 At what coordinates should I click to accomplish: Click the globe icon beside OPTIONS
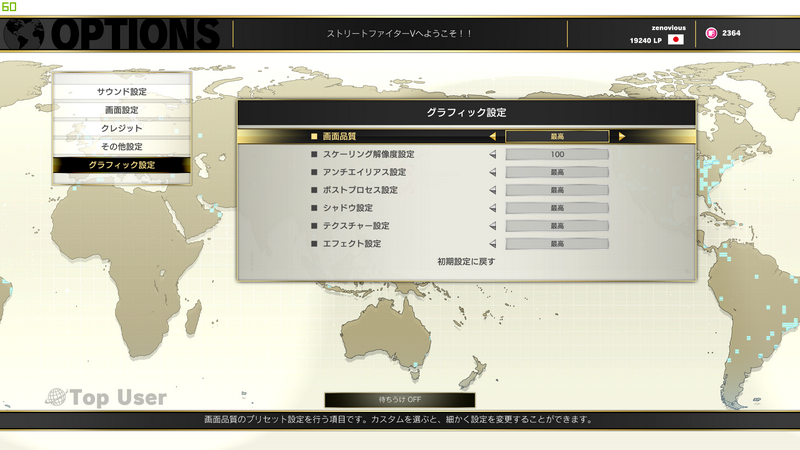click(24, 34)
